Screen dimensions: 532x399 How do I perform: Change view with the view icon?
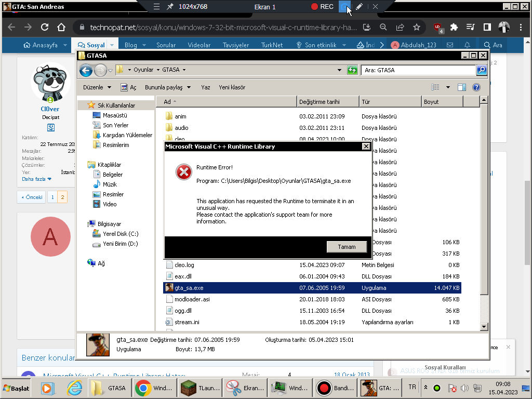[435, 87]
